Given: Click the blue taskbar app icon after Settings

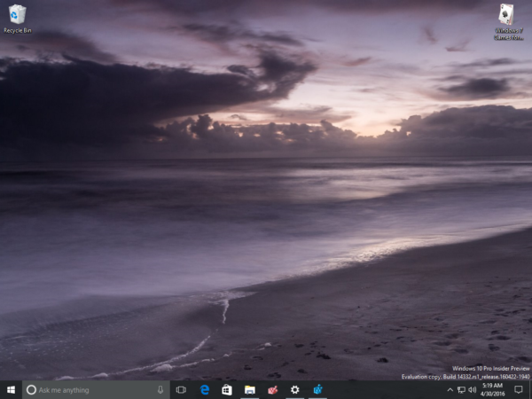Looking at the screenshot, I should coord(317,390).
